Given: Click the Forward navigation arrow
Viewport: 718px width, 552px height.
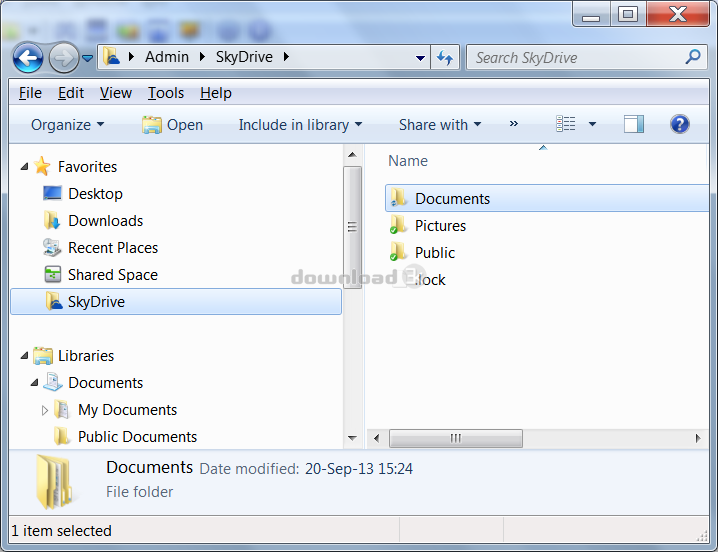Looking at the screenshot, I should click(x=63, y=58).
